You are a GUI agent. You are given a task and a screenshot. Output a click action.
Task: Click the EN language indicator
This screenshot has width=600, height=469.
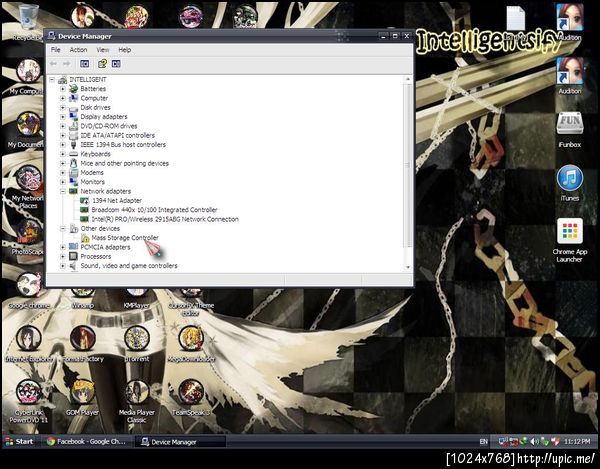484,442
